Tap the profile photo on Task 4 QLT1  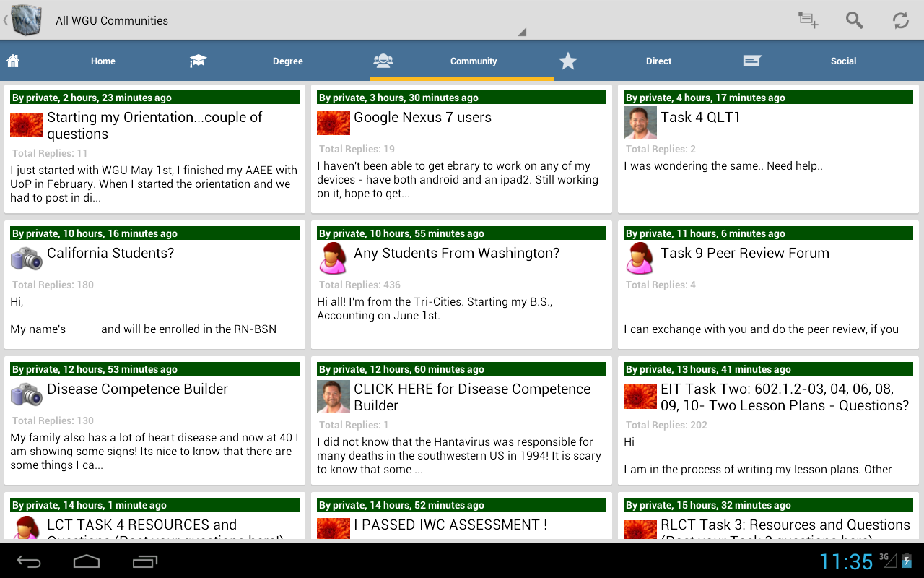640,123
